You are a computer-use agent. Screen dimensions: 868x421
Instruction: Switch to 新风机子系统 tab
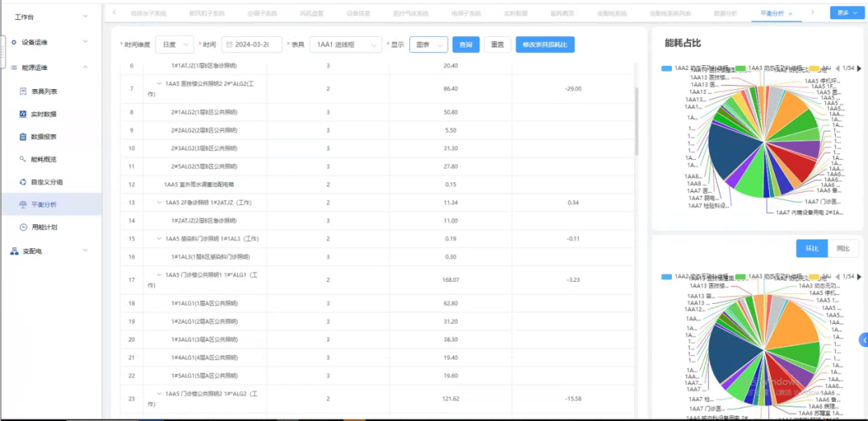[x=207, y=13]
